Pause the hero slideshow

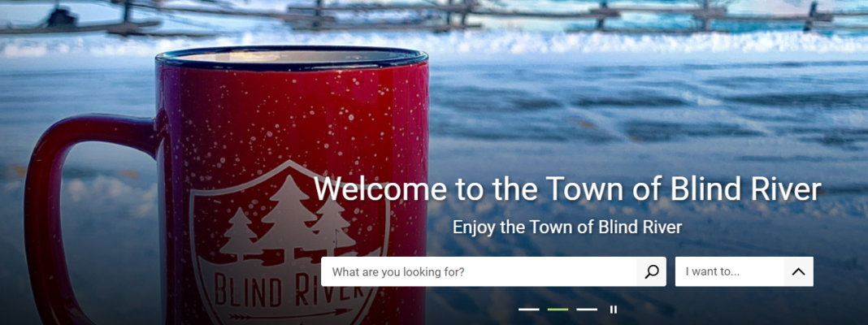coord(614,310)
